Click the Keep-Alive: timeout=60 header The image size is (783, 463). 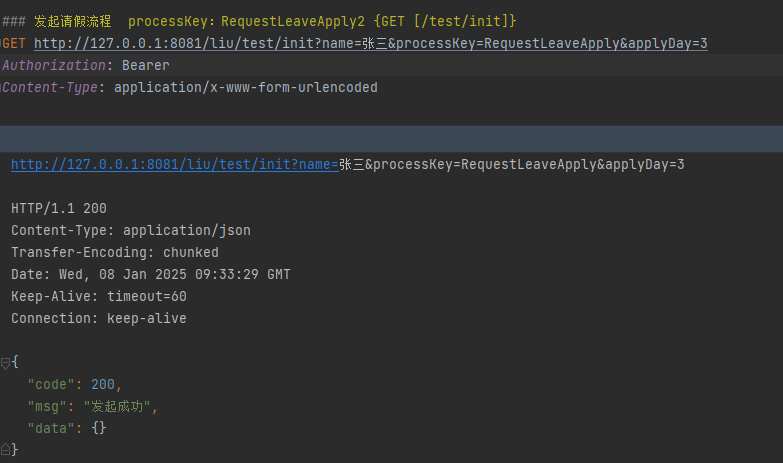click(x=99, y=296)
